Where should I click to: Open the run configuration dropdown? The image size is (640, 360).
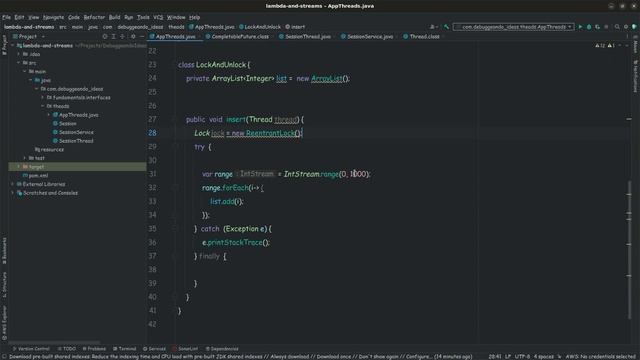click(x=513, y=27)
